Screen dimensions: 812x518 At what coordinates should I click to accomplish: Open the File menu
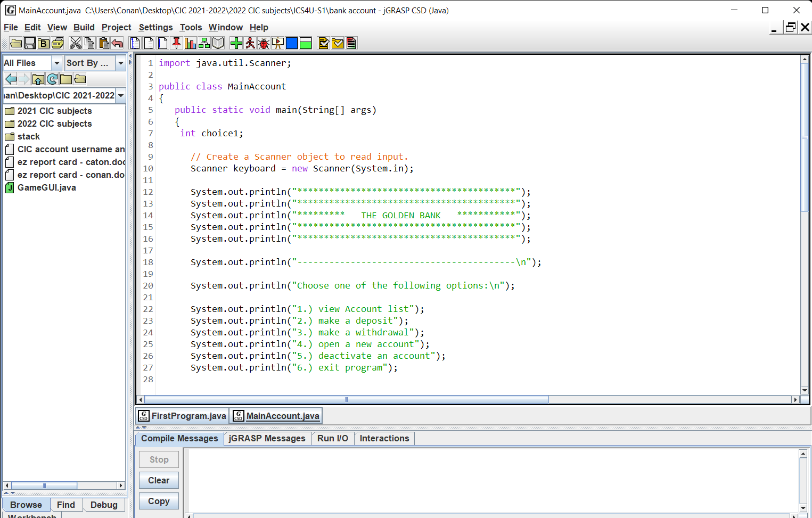click(11, 27)
